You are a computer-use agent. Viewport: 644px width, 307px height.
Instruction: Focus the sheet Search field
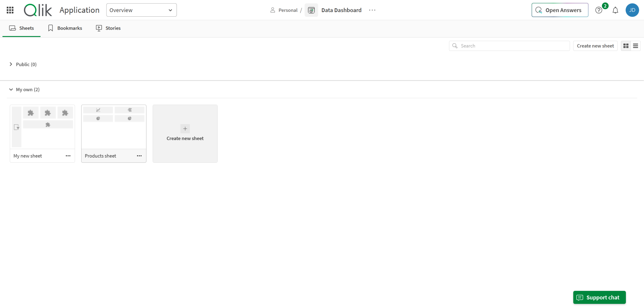coord(513,46)
